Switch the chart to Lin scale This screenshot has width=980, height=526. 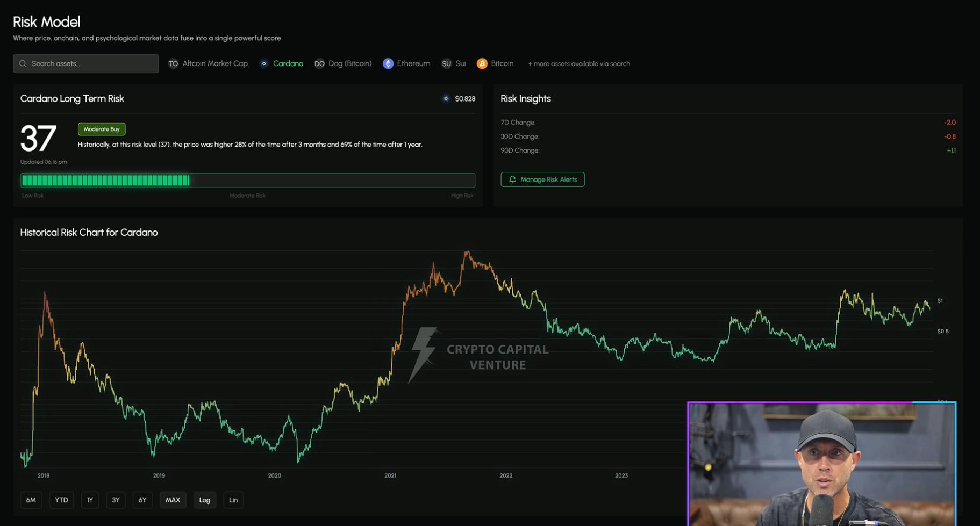click(233, 500)
